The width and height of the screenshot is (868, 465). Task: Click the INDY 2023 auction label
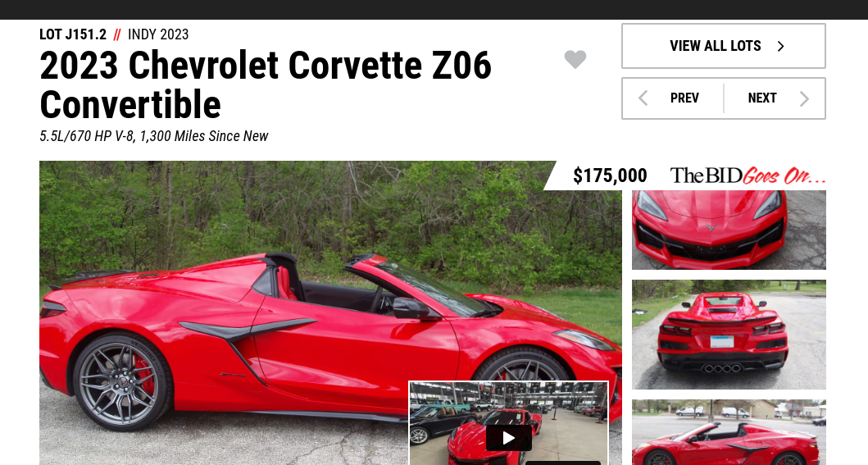tap(158, 34)
